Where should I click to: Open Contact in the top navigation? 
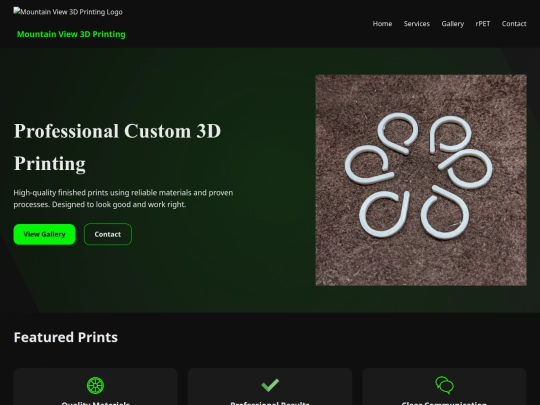click(514, 24)
